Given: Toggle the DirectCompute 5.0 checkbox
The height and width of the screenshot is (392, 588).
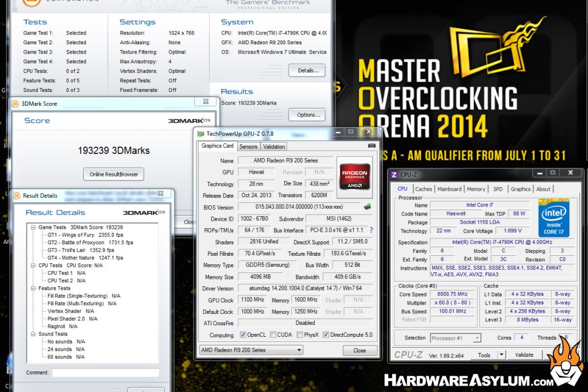Looking at the screenshot, I should 326,335.
